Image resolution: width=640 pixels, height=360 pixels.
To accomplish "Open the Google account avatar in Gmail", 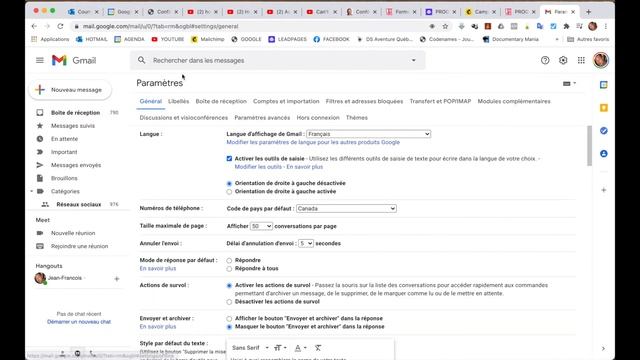I will coord(600,60).
